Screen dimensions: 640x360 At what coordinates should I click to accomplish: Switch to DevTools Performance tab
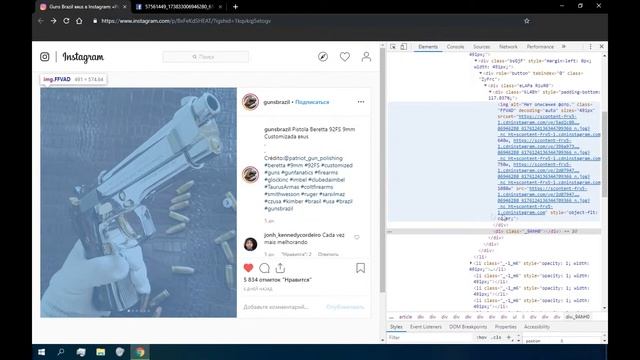[x=540, y=47]
